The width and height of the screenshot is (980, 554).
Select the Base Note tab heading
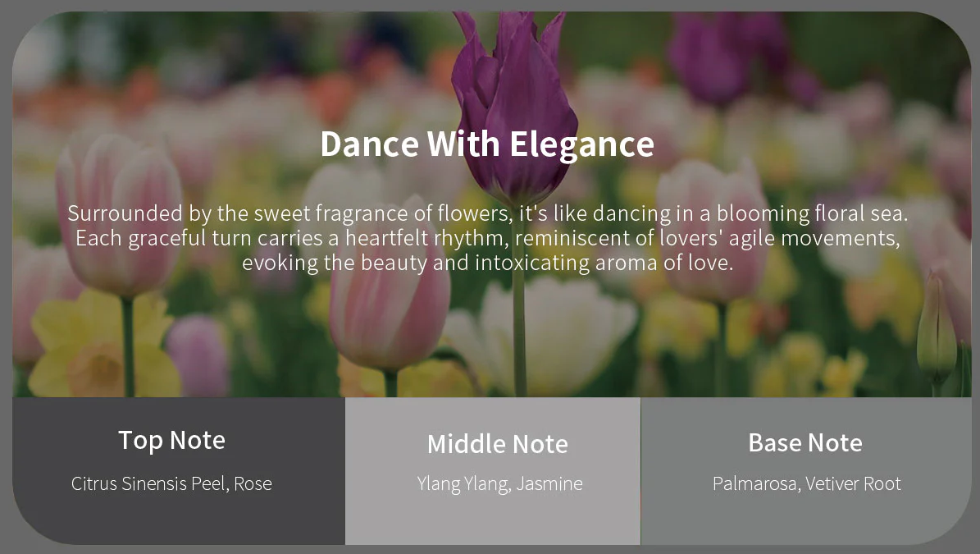pyautogui.click(x=805, y=443)
